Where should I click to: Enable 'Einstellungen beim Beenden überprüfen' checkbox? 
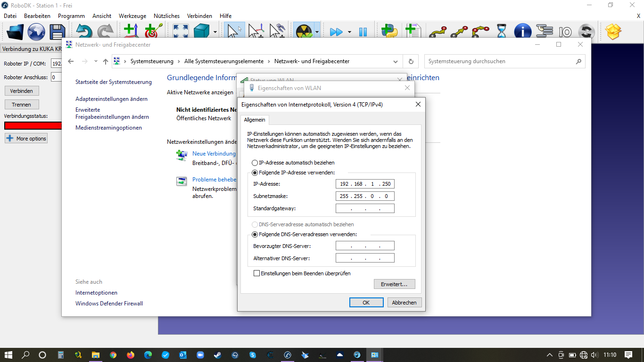point(257,273)
